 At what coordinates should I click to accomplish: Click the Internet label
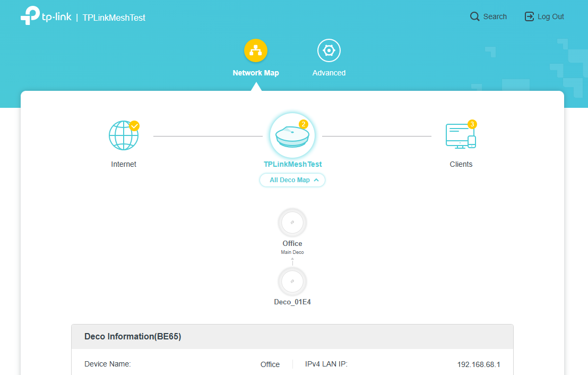(x=124, y=164)
